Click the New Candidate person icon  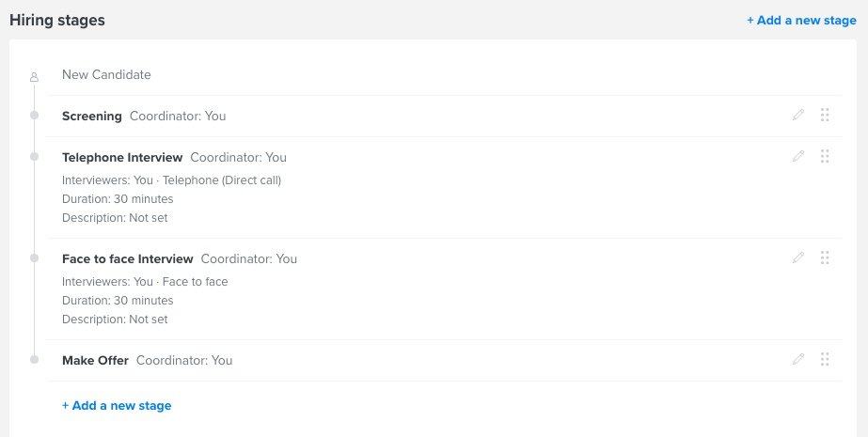click(x=35, y=76)
